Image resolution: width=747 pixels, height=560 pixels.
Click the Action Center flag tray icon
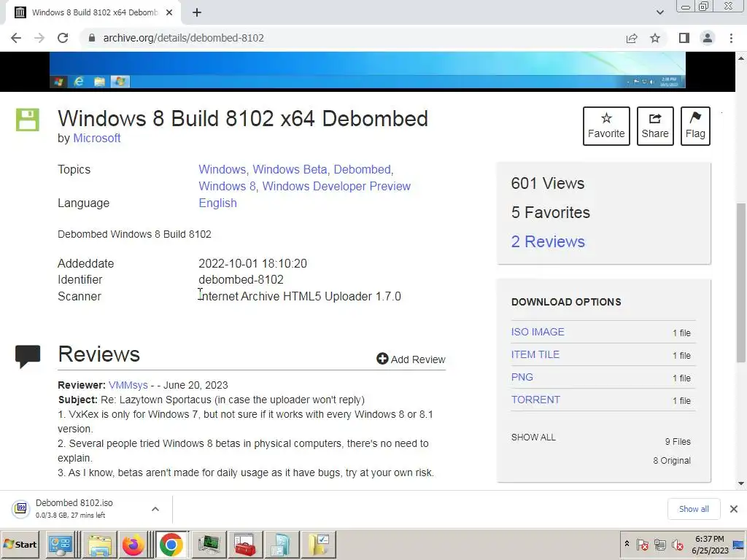(642, 544)
